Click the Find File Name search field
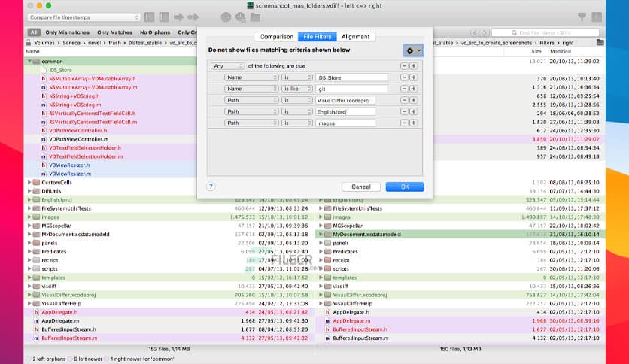 [x=545, y=32]
